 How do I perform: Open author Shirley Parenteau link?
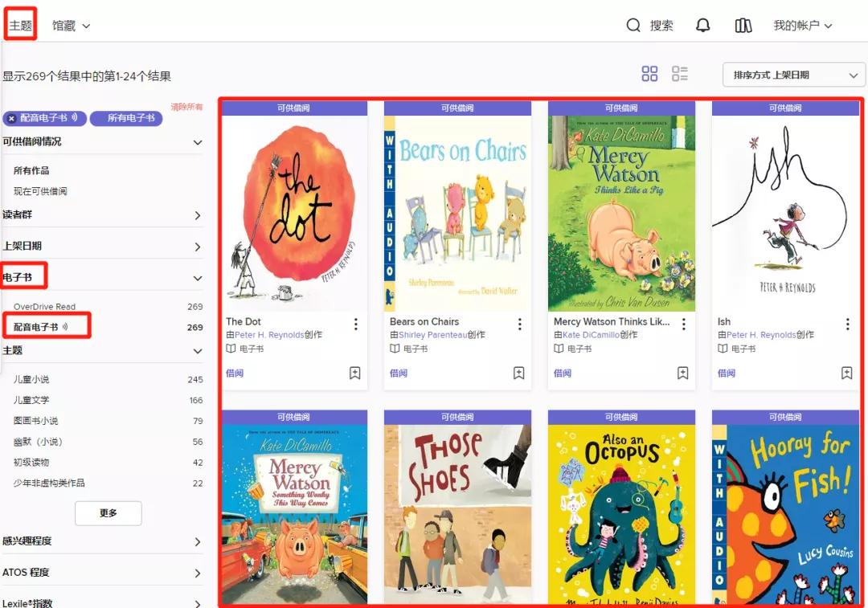[433, 335]
